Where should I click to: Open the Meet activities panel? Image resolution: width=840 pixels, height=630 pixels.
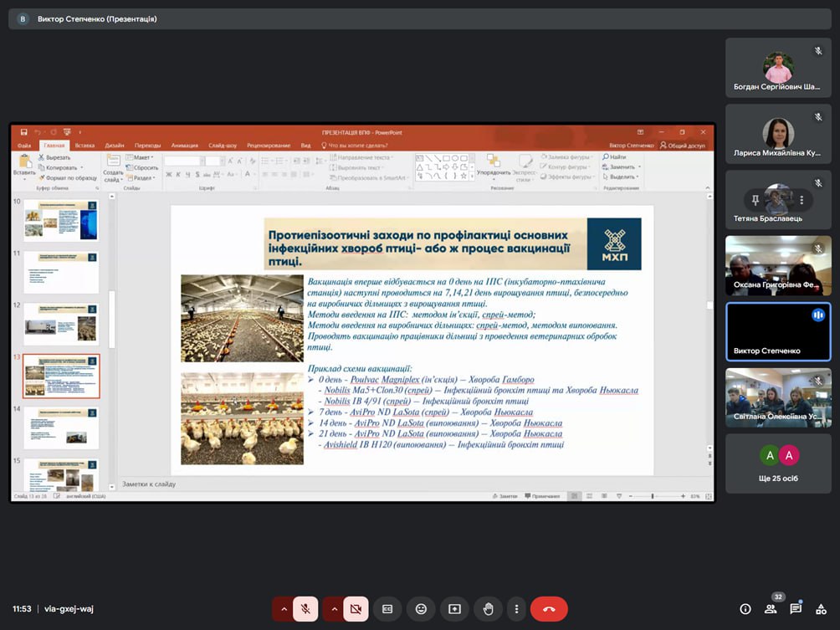click(821, 609)
